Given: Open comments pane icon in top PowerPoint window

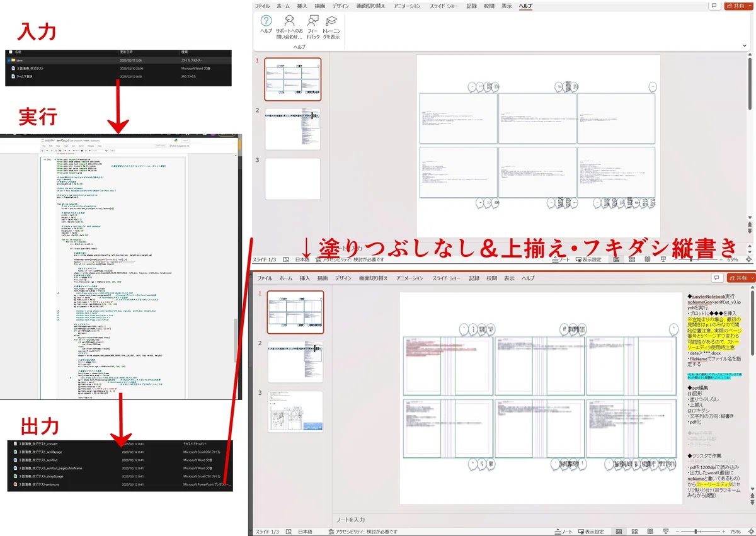Looking at the screenshot, I should click(714, 5).
